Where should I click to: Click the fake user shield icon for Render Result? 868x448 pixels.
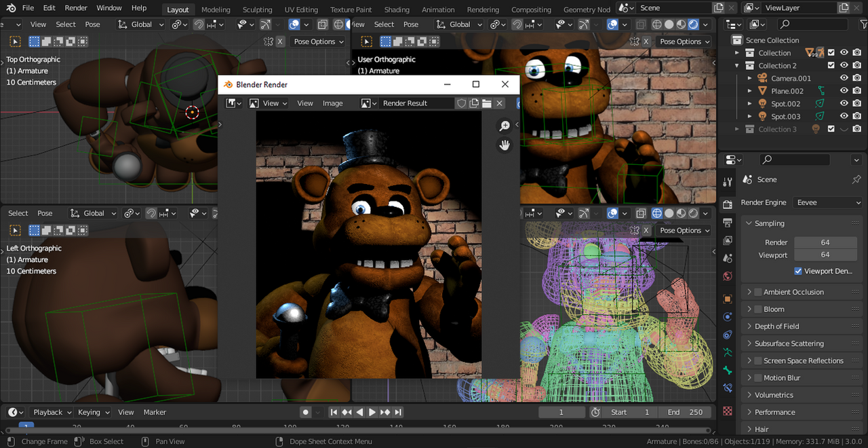tap(462, 103)
